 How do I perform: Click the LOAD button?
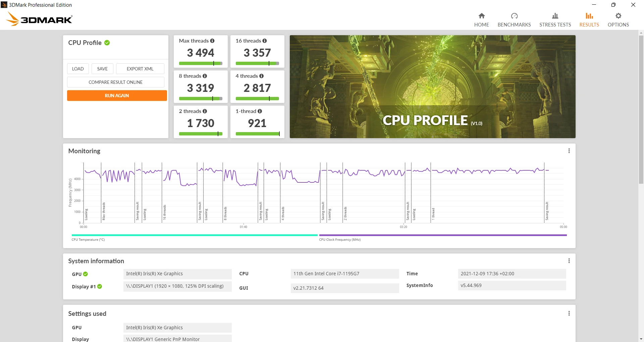coord(78,69)
